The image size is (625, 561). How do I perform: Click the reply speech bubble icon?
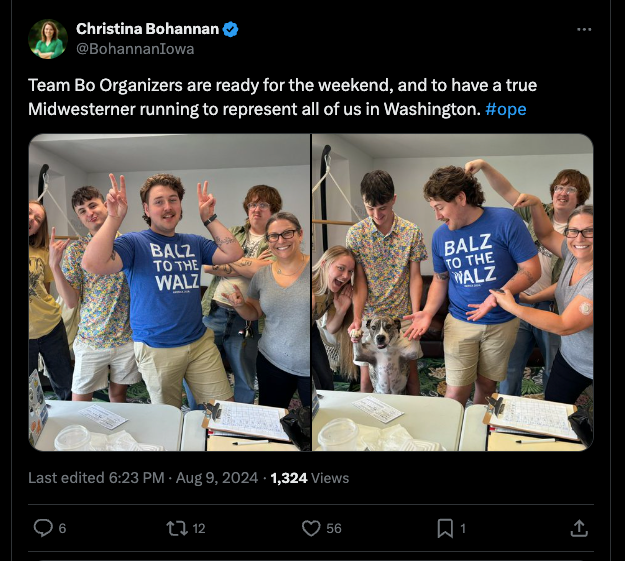pyautogui.click(x=43, y=528)
